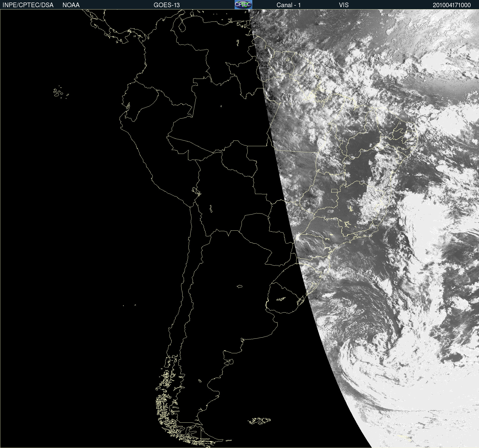Select the NOAA label in header

point(71,5)
